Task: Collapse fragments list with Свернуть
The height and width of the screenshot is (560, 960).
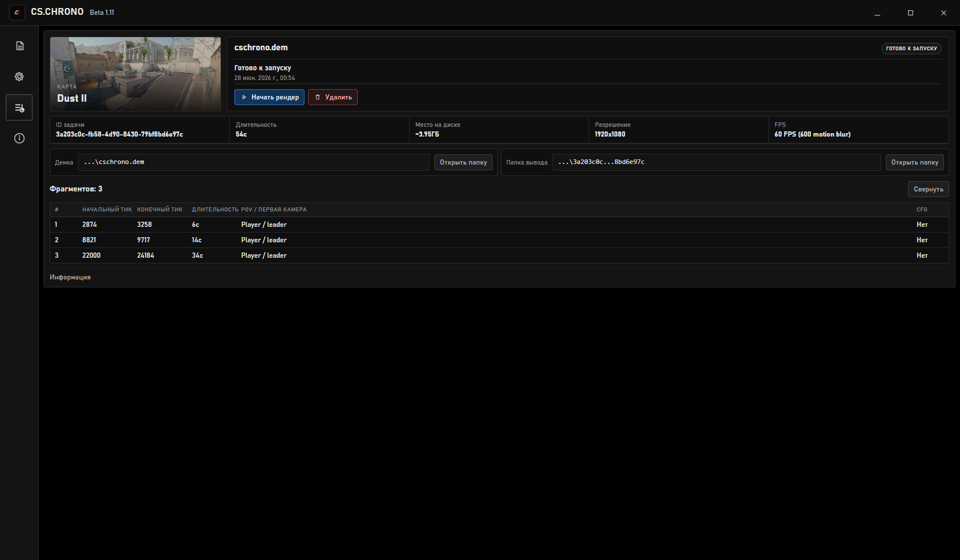Action: tap(928, 189)
